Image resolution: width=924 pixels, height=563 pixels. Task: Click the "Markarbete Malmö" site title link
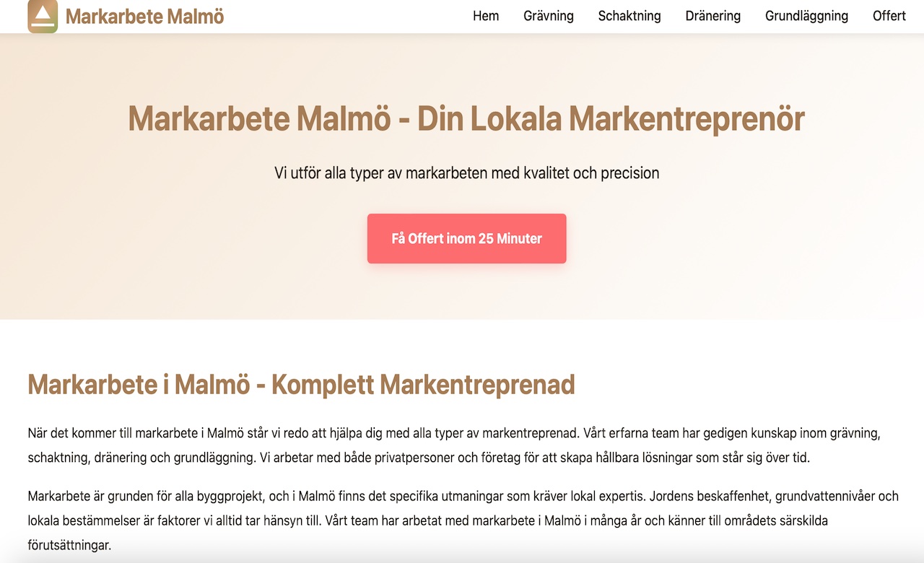[x=144, y=16]
